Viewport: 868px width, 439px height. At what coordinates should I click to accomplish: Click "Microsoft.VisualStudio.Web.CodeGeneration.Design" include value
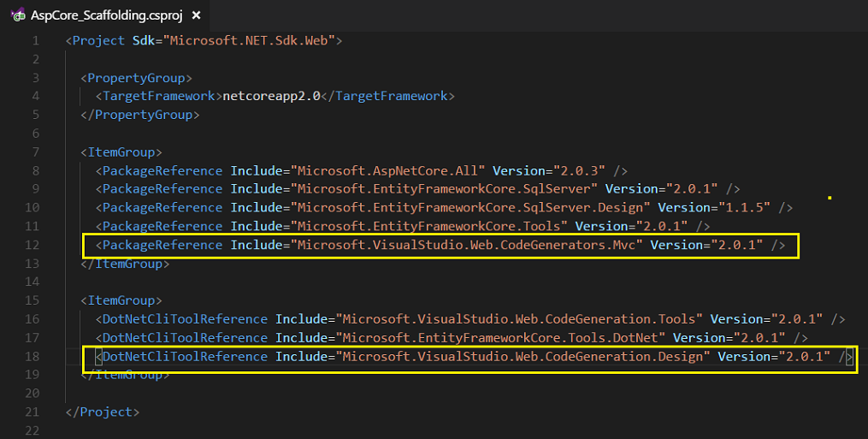(523, 356)
